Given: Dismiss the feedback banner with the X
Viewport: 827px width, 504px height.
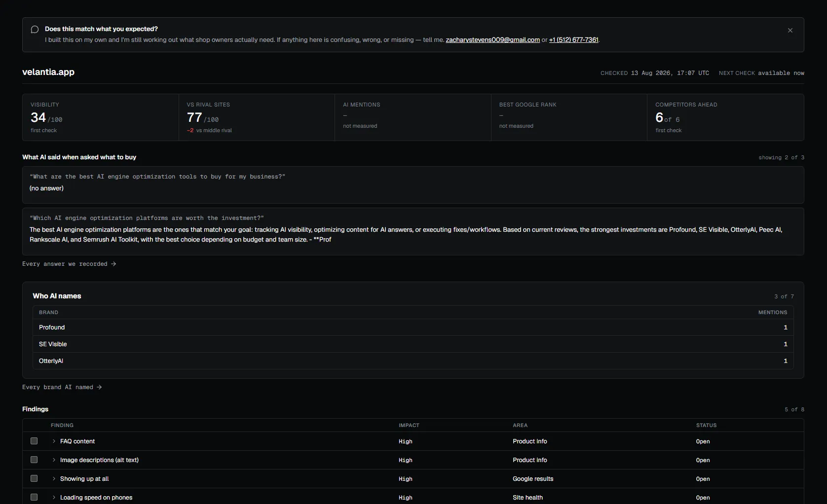Looking at the screenshot, I should 790,30.
